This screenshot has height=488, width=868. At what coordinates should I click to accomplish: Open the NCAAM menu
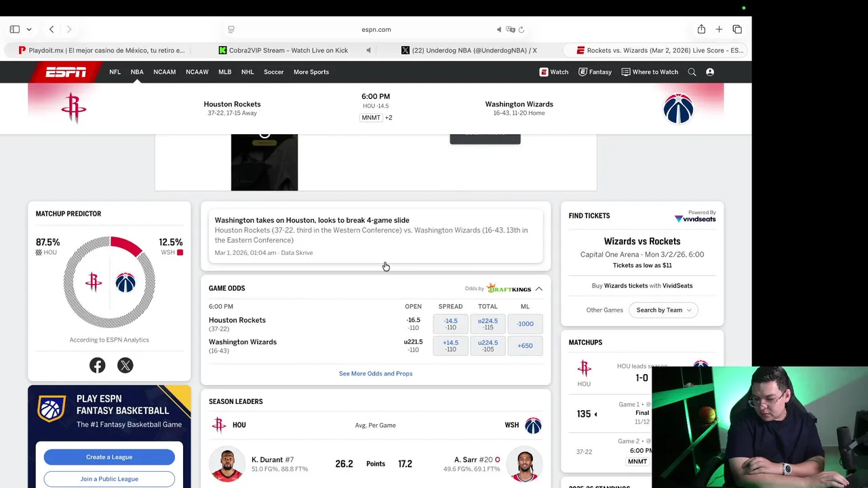[x=164, y=72]
